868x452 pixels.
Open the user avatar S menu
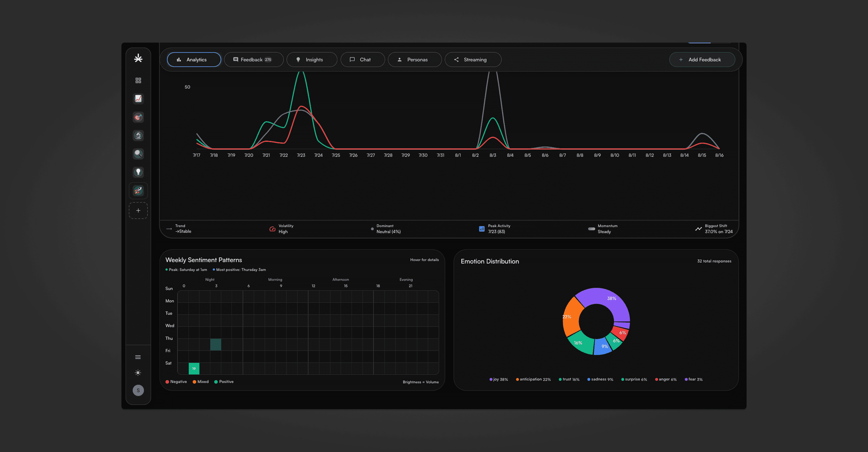(x=138, y=390)
